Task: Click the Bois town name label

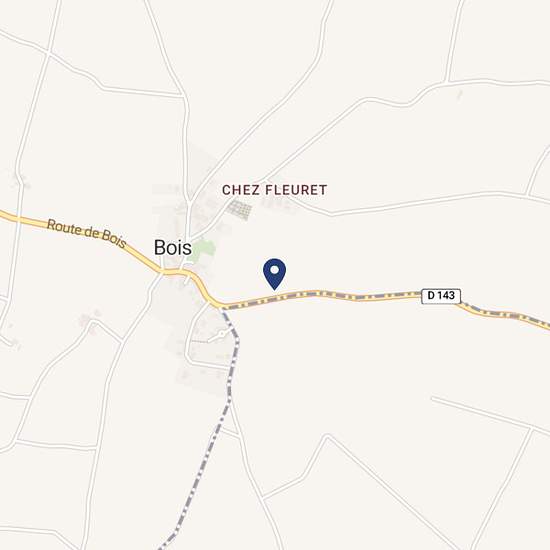Action: [x=173, y=248]
